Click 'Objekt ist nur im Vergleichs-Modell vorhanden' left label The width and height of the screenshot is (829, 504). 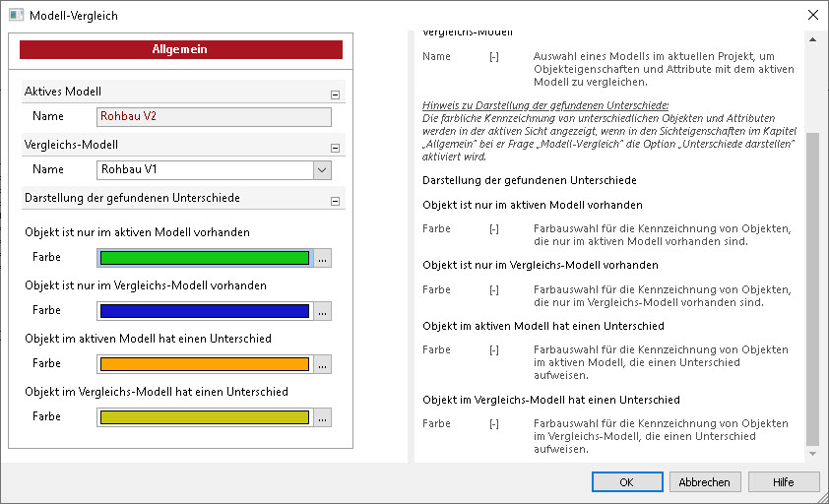click(146, 285)
